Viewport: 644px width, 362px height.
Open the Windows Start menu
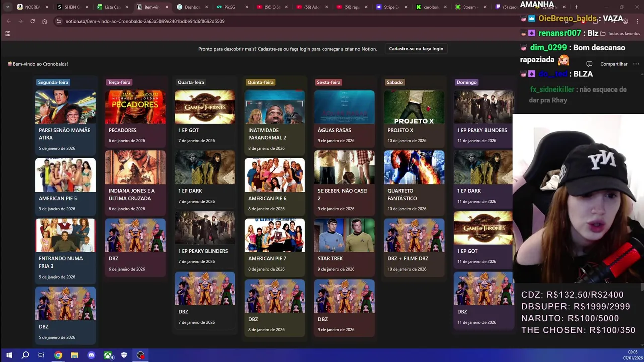[x=9, y=355]
